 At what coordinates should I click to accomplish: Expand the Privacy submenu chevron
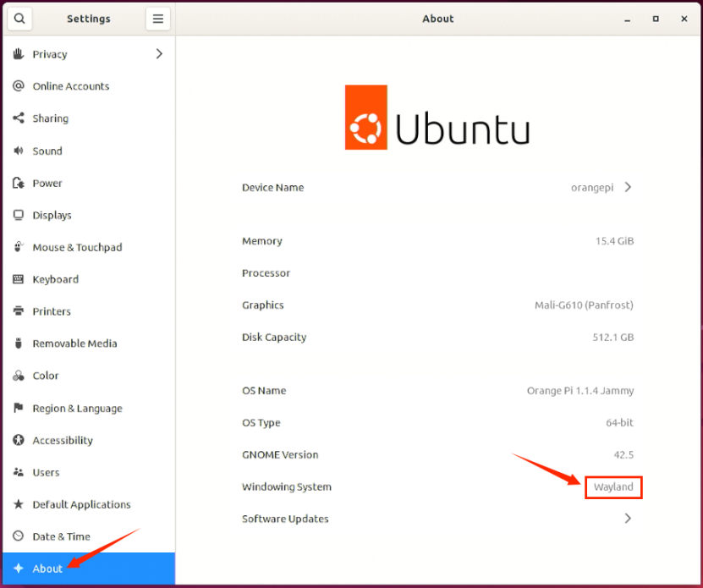point(159,54)
